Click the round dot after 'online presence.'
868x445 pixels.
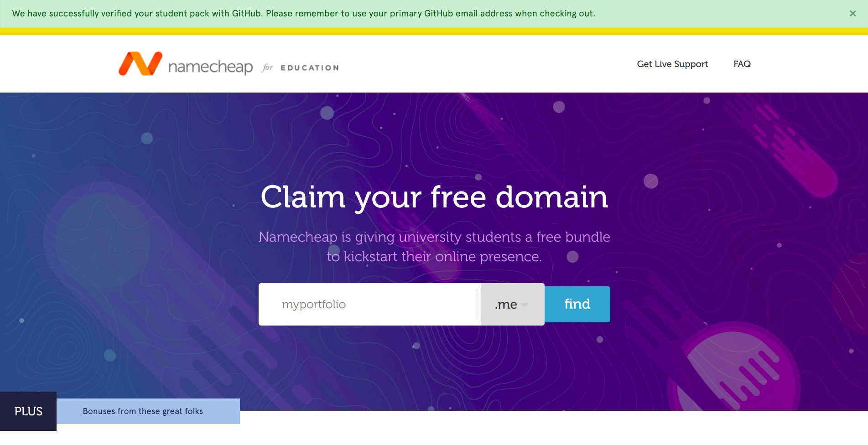point(572,257)
